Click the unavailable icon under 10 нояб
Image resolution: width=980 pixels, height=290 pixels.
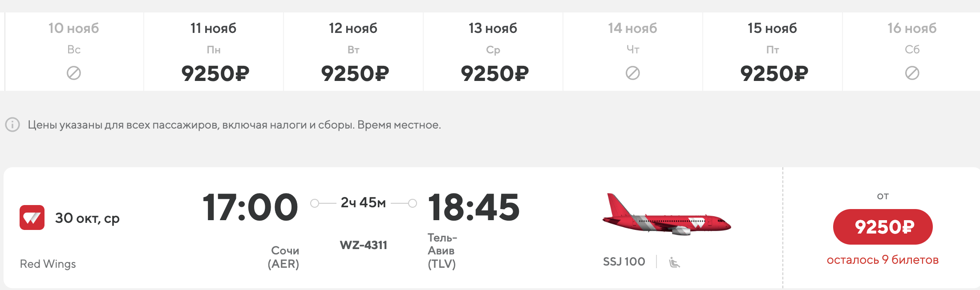click(74, 73)
